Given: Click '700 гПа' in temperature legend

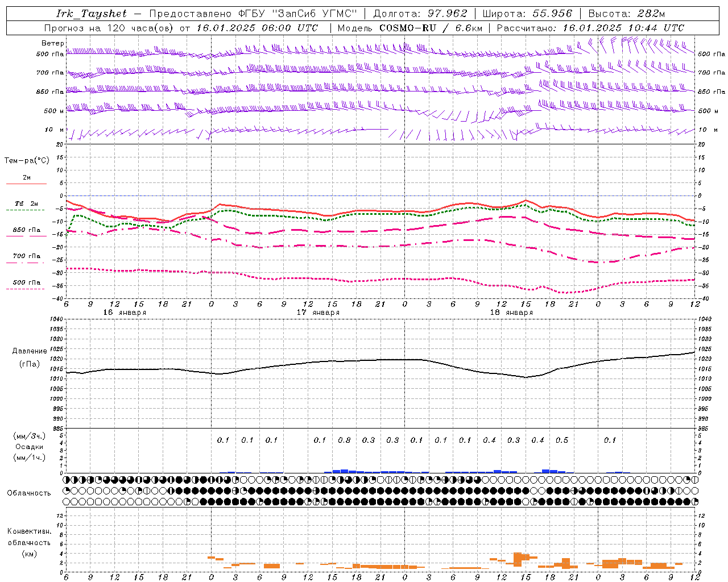Looking at the screenshot, I should point(27,256).
